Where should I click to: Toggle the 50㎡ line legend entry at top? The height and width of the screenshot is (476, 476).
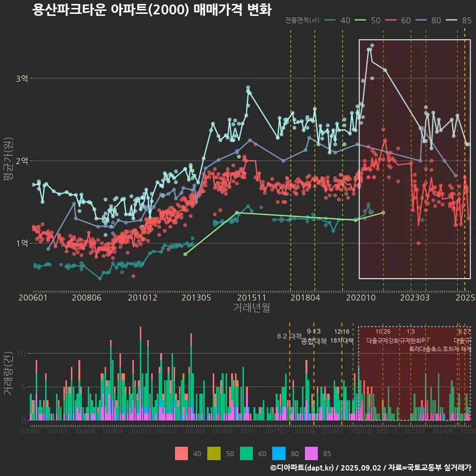point(367,20)
